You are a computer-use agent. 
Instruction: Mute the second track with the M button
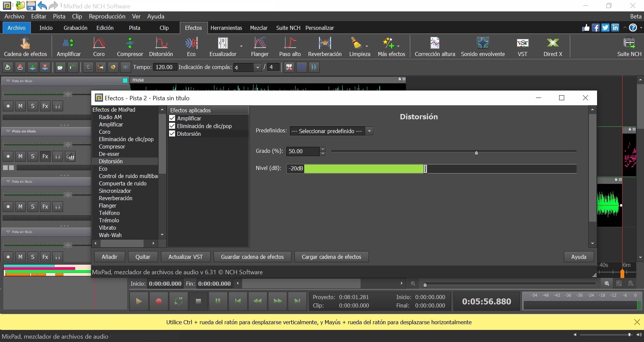(x=20, y=156)
